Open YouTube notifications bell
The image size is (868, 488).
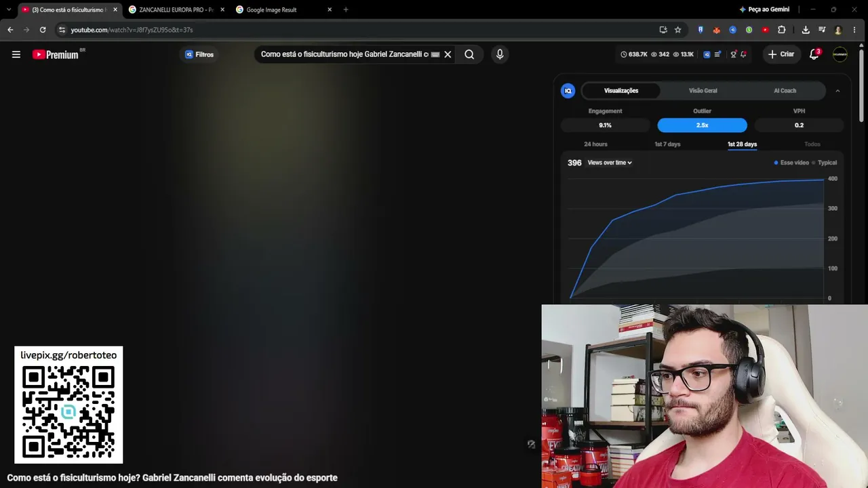tap(814, 54)
